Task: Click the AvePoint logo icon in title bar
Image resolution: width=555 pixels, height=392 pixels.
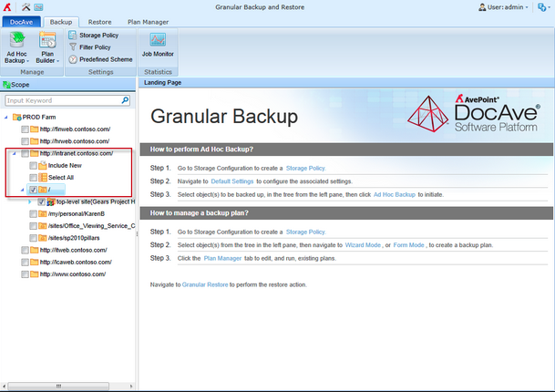Action: coord(7,7)
